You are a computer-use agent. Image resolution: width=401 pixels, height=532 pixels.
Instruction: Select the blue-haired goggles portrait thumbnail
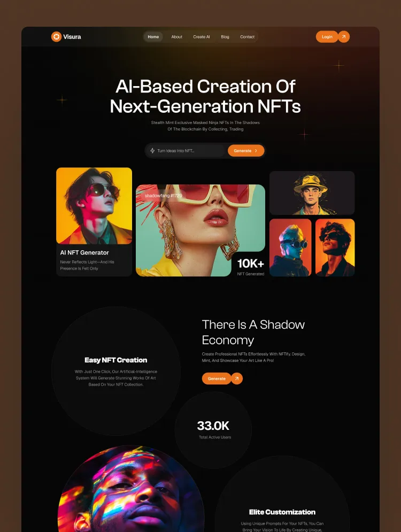[290, 248]
